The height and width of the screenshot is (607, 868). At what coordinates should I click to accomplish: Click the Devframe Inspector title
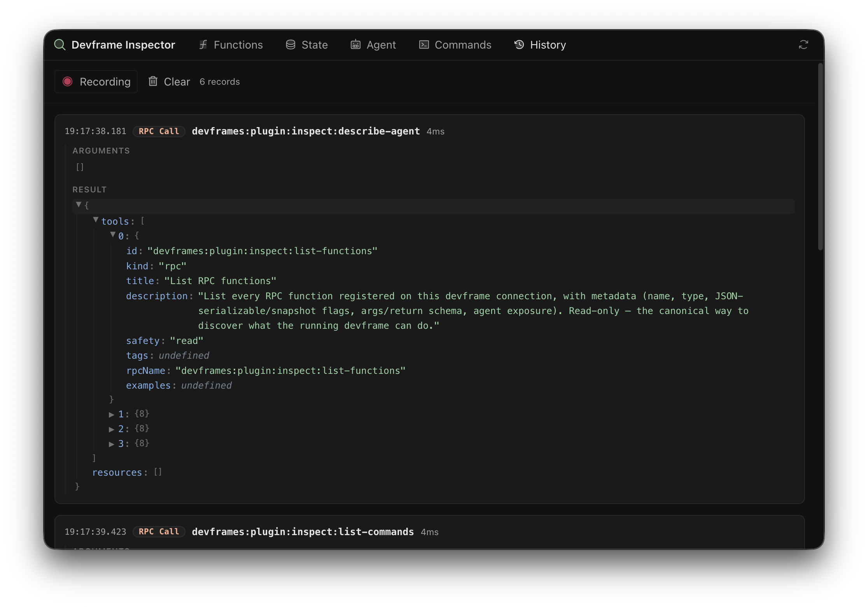click(x=123, y=45)
